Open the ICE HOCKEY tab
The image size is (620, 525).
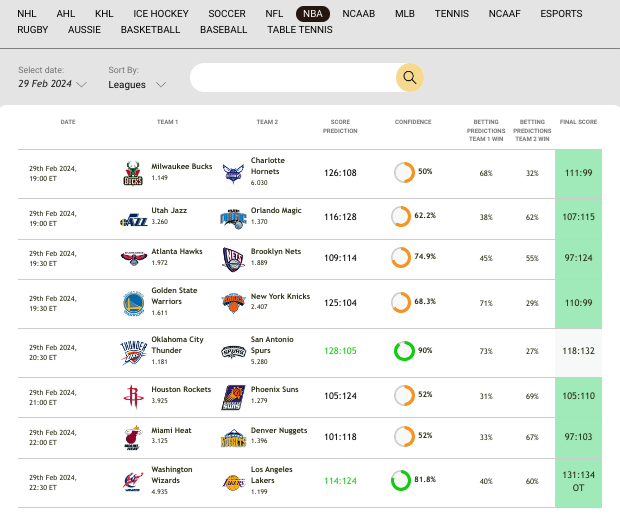pyautogui.click(x=161, y=14)
